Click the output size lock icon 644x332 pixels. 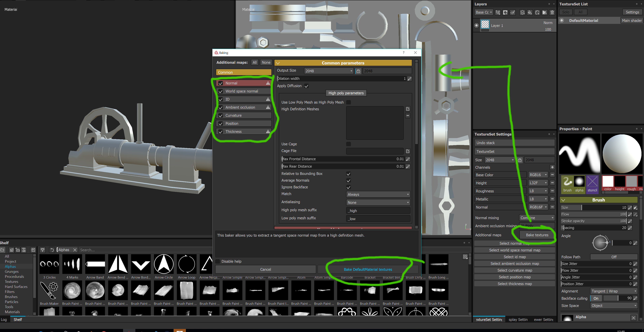point(358,71)
